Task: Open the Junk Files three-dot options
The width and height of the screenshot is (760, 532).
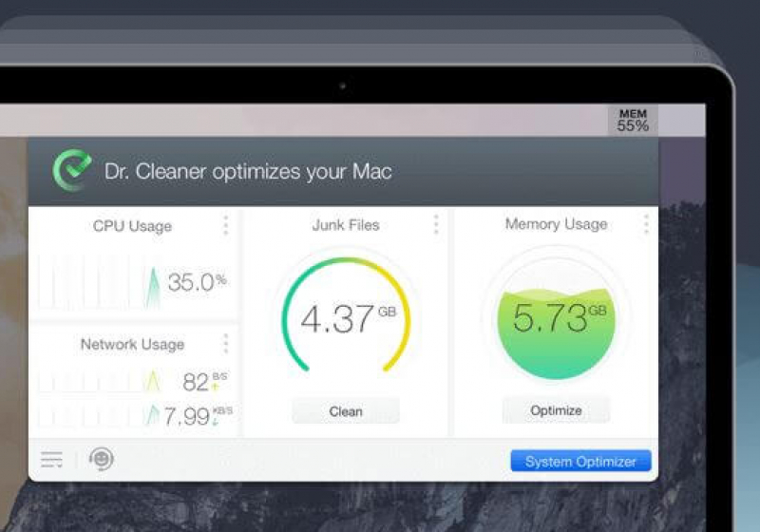Action: 436,225
